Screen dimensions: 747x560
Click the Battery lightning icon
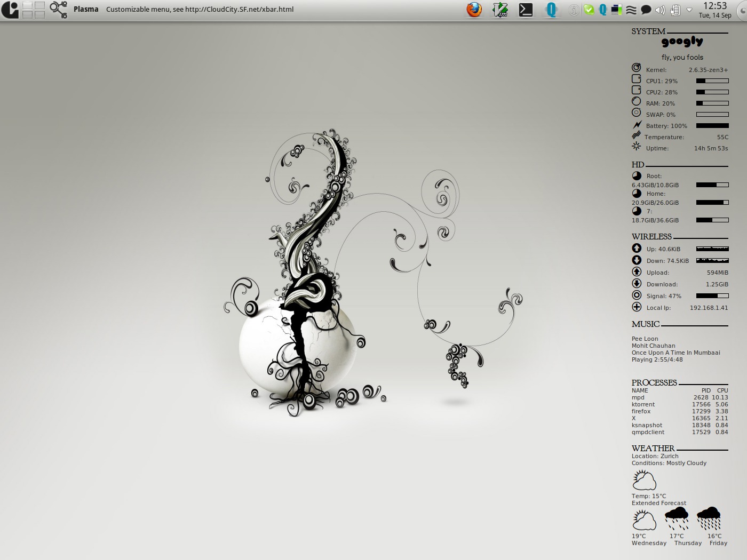coord(637,124)
